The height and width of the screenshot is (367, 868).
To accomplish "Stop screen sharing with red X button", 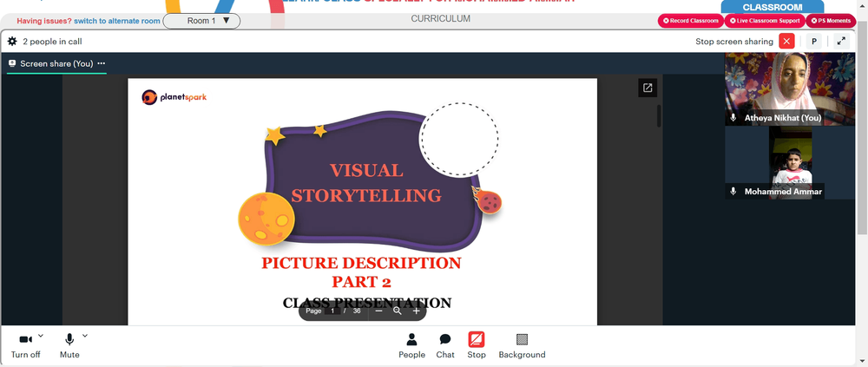I will pyautogui.click(x=786, y=42).
